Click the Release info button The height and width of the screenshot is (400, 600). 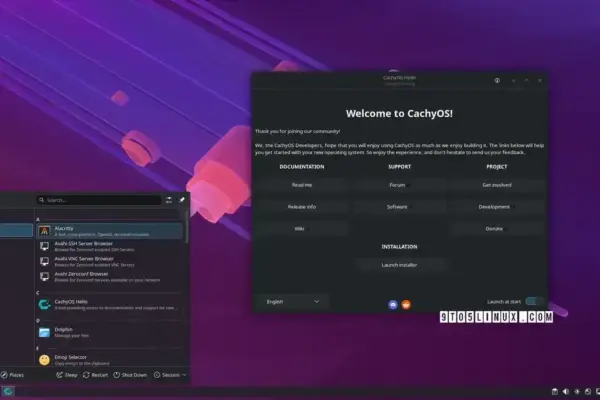click(x=302, y=207)
